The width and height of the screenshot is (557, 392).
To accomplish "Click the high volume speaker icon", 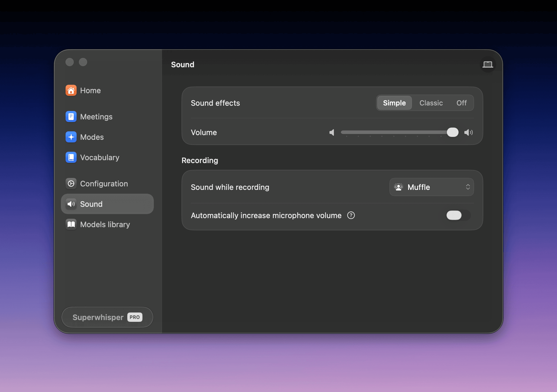I will click(468, 133).
